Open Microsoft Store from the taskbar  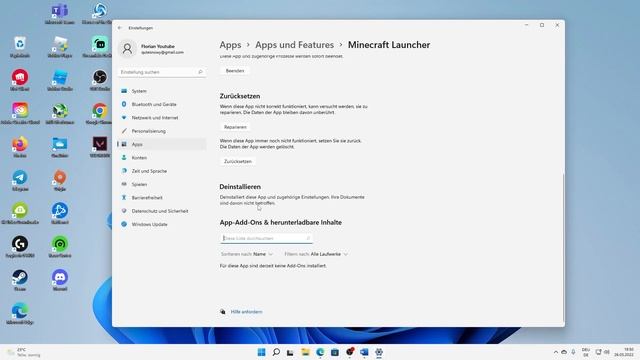point(335,352)
